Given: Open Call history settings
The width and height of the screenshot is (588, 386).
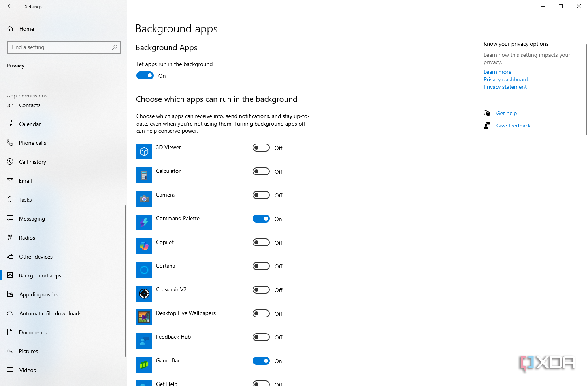Looking at the screenshot, I should click(63, 162).
